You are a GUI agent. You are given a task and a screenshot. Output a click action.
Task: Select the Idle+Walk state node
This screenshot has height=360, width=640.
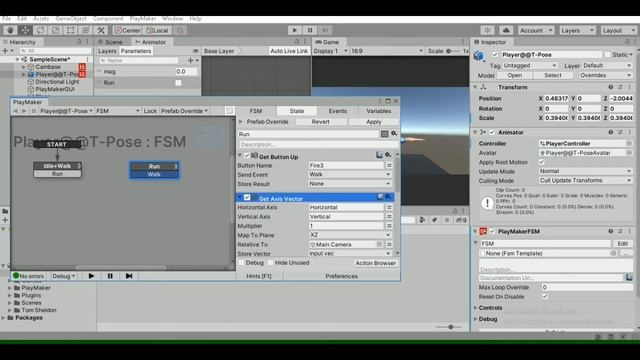[x=58, y=166]
